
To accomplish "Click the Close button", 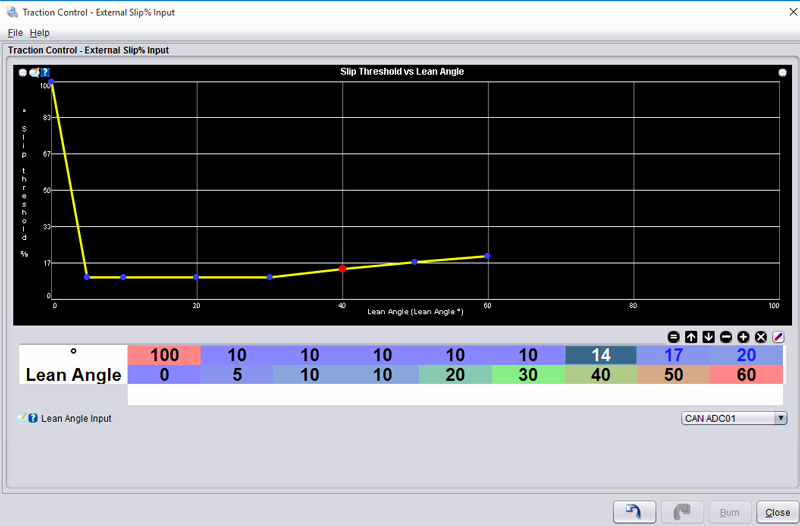I will click(777, 512).
